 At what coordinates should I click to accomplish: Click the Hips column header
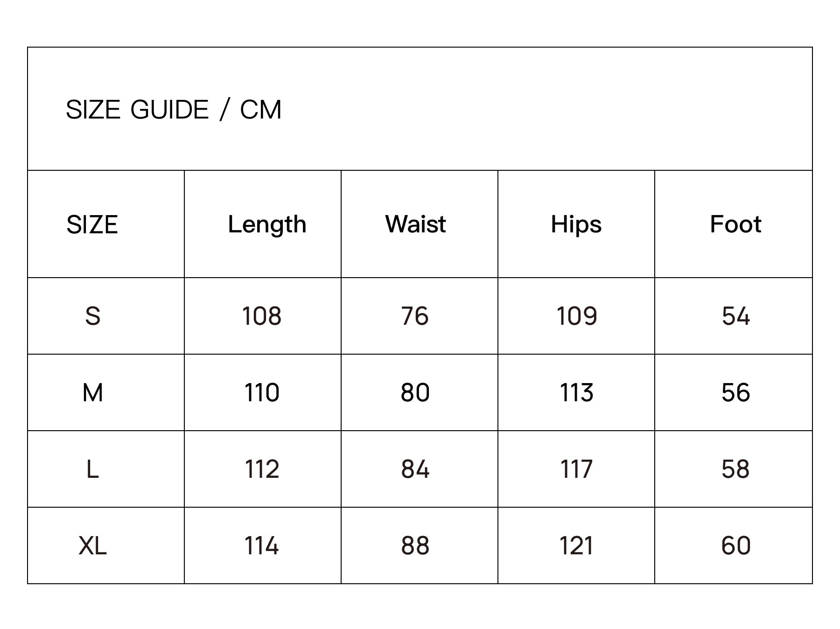(576, 224)
